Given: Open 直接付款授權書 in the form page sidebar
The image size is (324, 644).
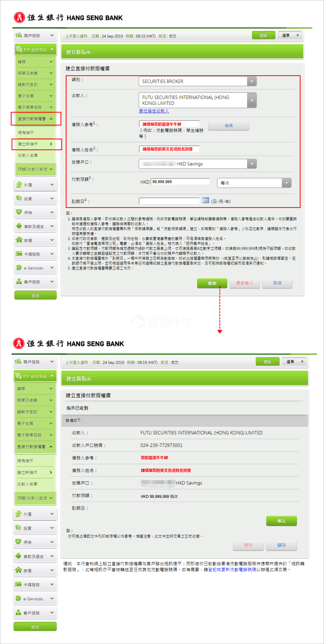Looking at the screenshot, I should click(x=36, y=119).
